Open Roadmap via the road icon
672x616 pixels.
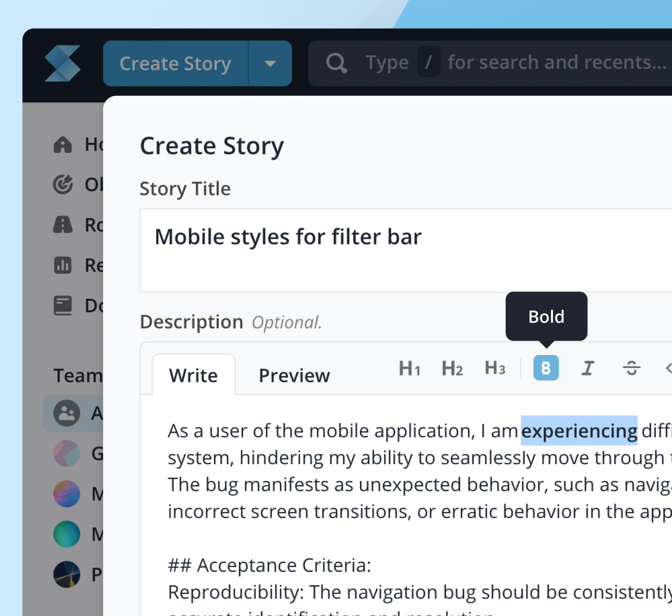[63, 225]
